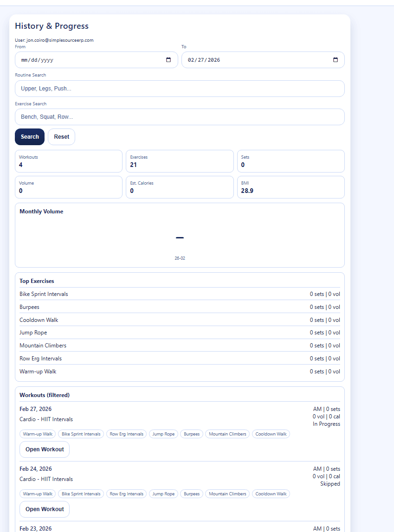Focus the Exercise Search text box

click(180, 117)
